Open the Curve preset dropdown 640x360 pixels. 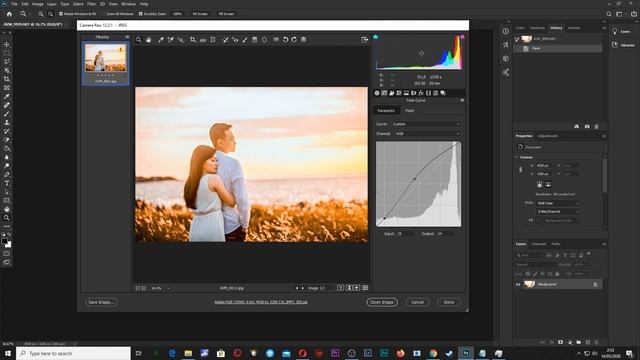coord(426,124)
